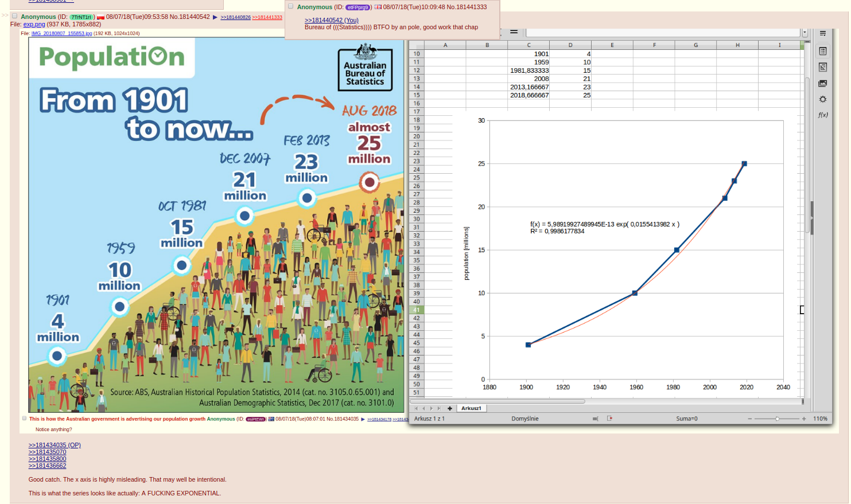Click the selection mode status bar icon

(596, 419)
